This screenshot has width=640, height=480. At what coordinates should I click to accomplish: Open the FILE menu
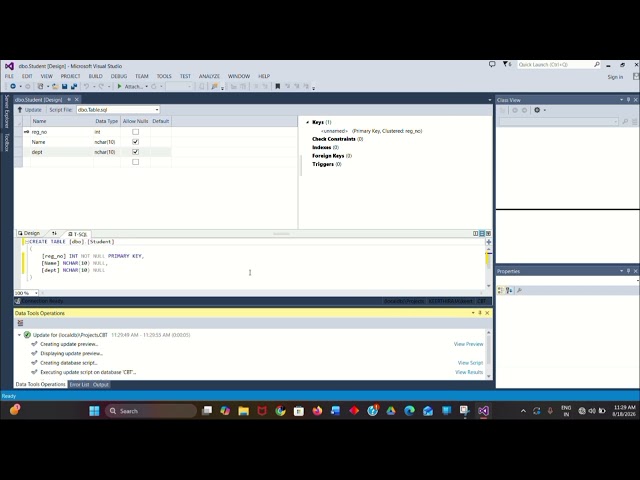click(x=9, y=76)
